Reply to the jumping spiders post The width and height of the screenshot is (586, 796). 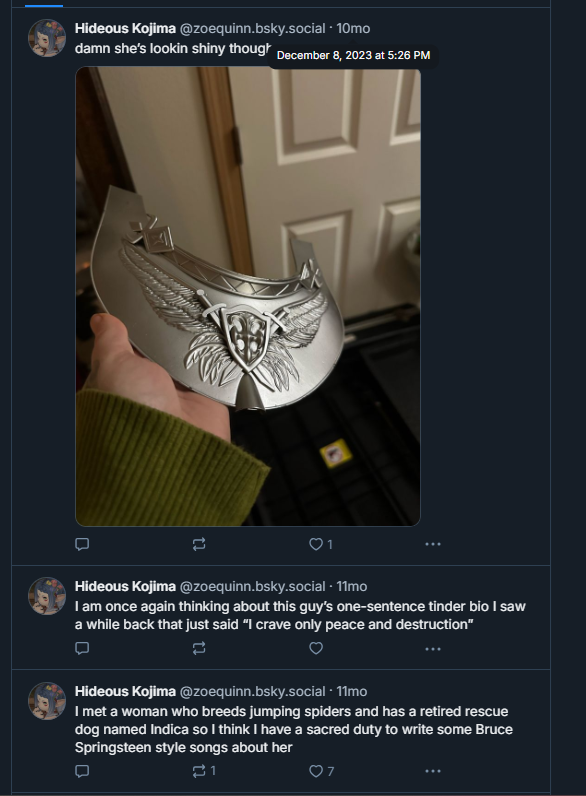pyautogui.click(x=82, y=771)
